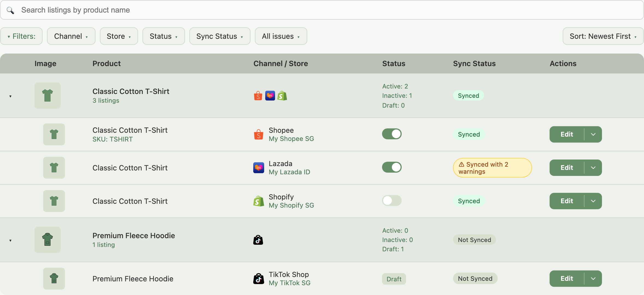Viewport: 644px width, 295px height.
Task: Open the T-shirt thumbnail in the Shopee row
Action: [x=54, y=134]
